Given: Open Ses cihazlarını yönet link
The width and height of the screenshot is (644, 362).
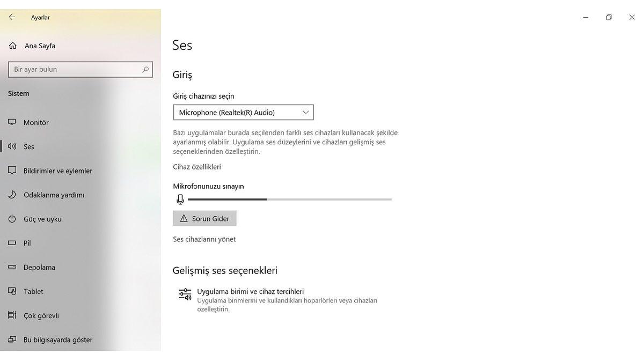Looking at the screenshot, I should [x=204, y=239].
